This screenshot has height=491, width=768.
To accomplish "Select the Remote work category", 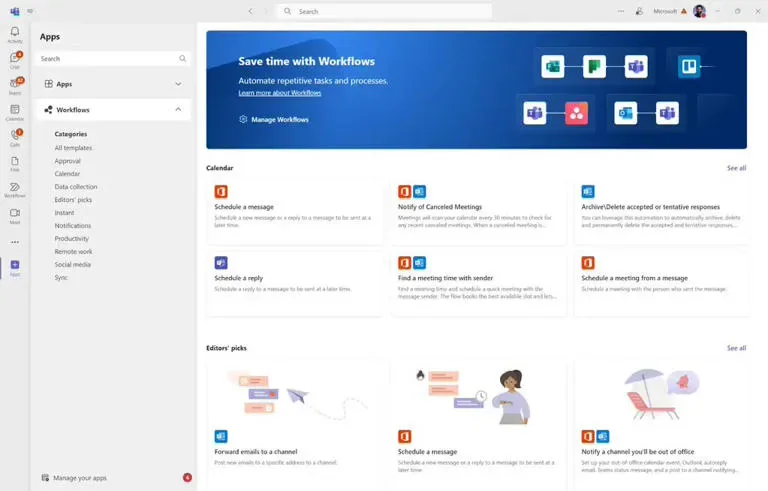I will pyautogui.click(x=73, y=251).
